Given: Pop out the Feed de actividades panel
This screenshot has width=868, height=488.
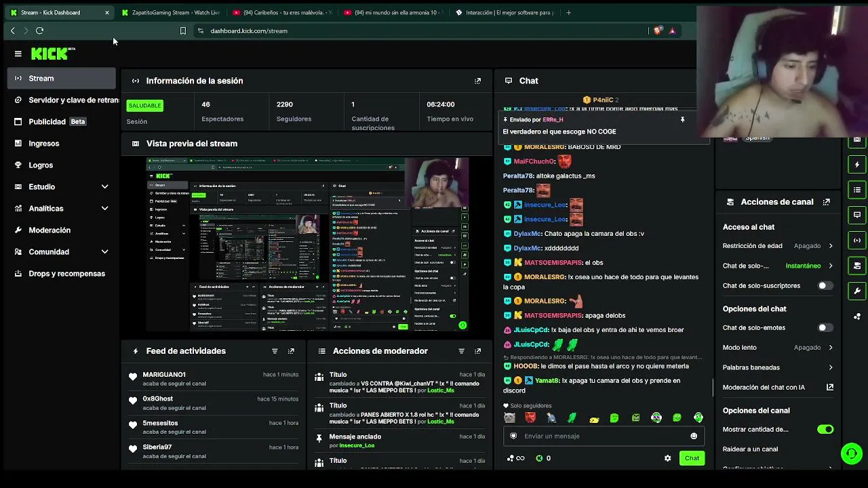Looking at the screenshot, I should pos(291,351).
